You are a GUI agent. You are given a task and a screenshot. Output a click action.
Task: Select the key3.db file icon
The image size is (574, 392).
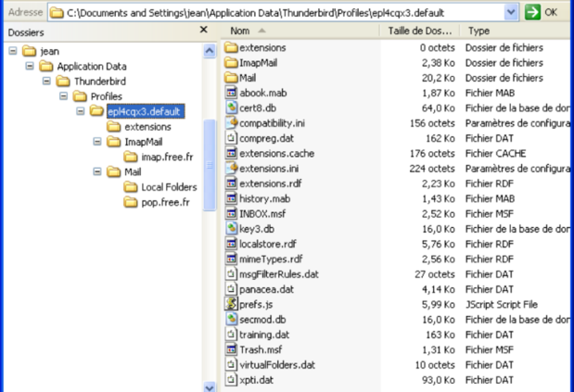(x=231, y=228)
